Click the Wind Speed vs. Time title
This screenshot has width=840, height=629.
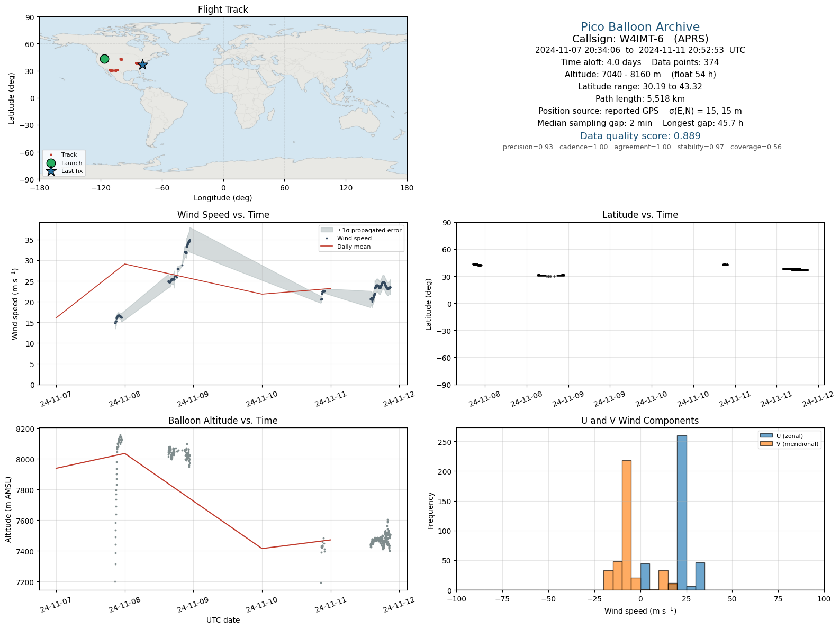coord(223,215)
